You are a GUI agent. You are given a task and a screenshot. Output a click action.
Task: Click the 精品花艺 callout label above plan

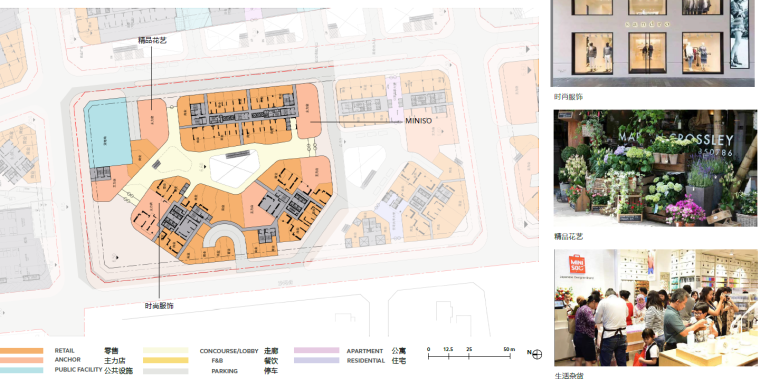(152, 41)
